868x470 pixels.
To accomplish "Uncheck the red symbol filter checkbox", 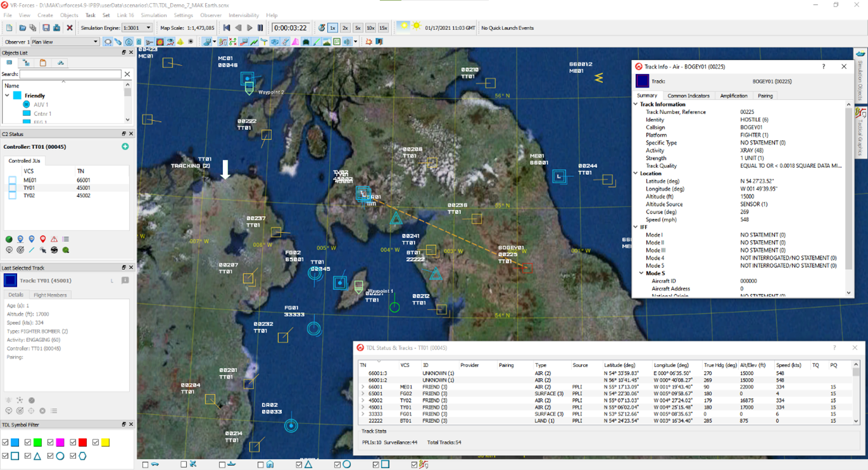I will tap(73, 442).
